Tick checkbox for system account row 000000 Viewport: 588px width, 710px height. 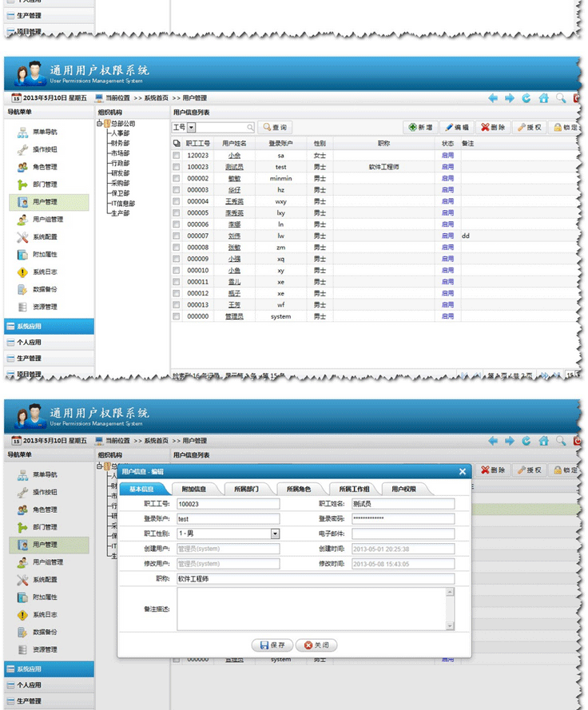pos(177,316)
